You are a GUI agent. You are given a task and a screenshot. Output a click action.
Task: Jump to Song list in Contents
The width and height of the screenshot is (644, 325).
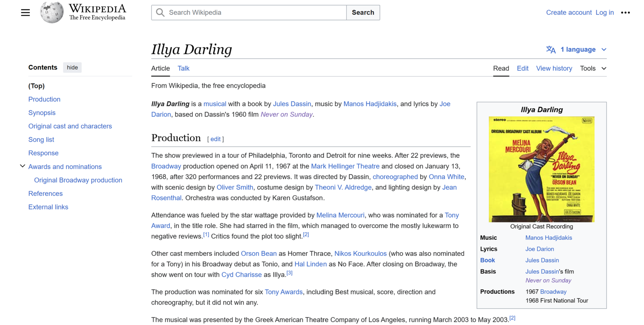click(41, 140)
